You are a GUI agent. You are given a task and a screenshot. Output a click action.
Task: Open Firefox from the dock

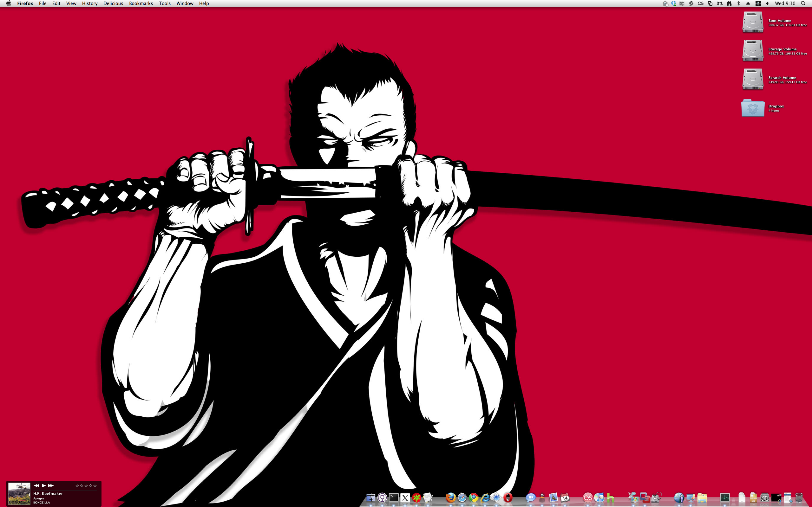pos(450,497)
